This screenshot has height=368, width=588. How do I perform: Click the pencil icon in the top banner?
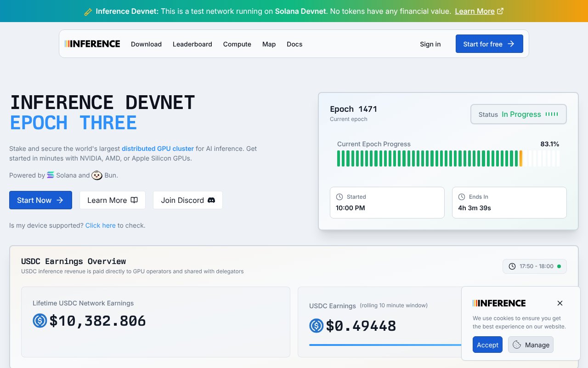click(88, 11)
